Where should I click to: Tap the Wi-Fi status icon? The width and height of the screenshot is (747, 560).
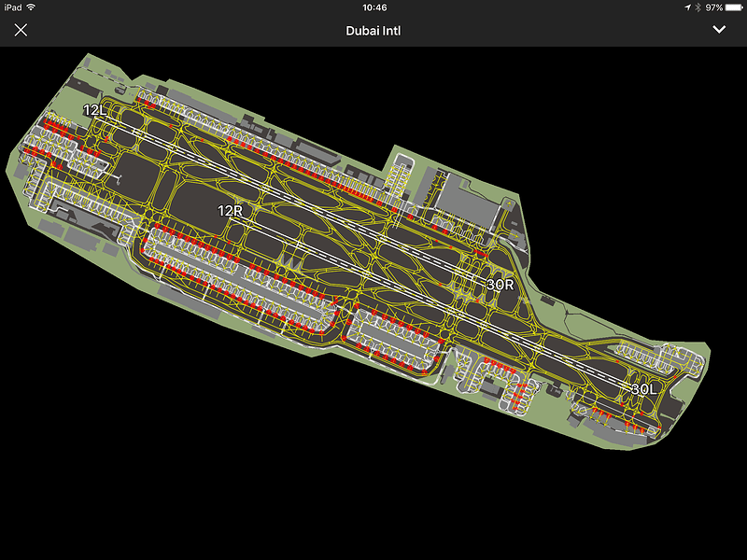(x=31, y=7)
